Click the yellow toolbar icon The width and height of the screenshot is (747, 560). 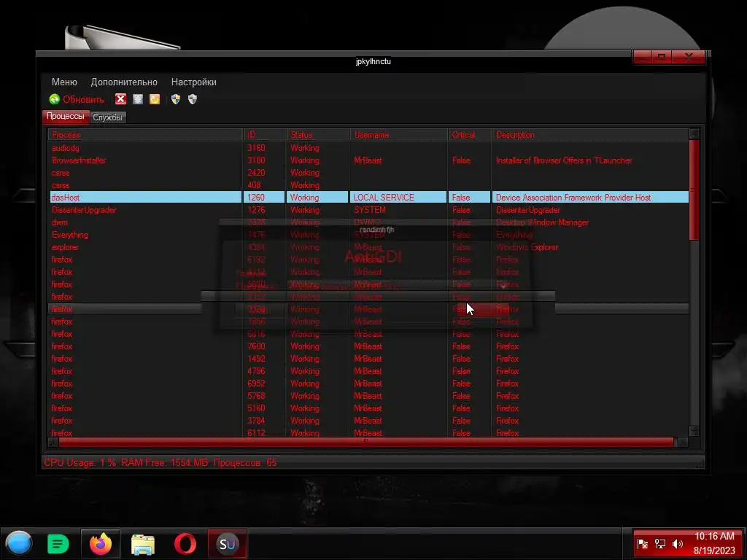[x=155, y=99]
